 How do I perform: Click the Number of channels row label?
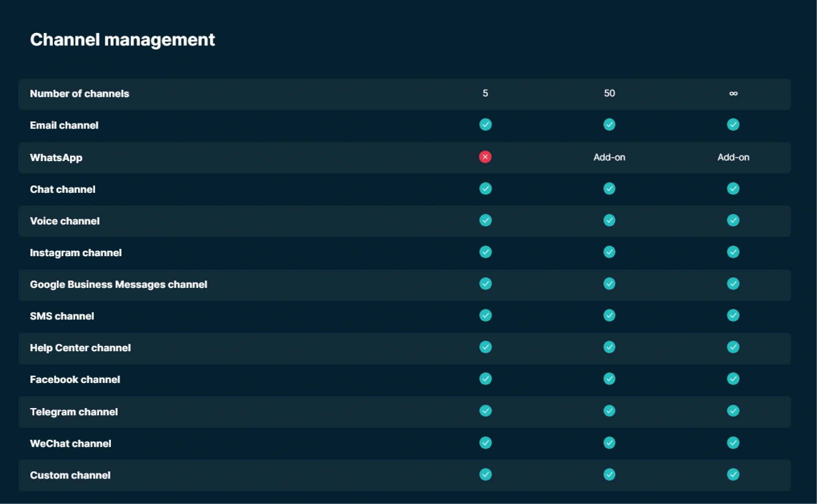point(79,94)
